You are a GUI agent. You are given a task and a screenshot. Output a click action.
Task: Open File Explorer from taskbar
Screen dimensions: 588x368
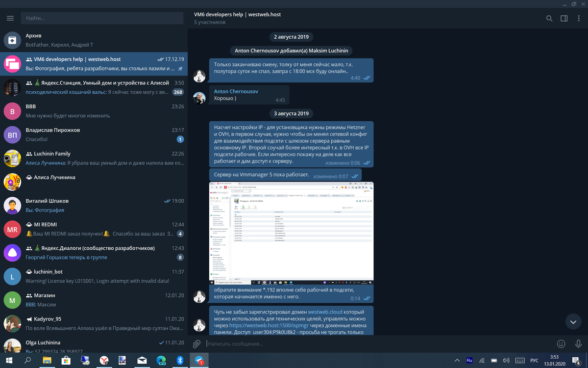pyautogui.click(x=47, y=361)
